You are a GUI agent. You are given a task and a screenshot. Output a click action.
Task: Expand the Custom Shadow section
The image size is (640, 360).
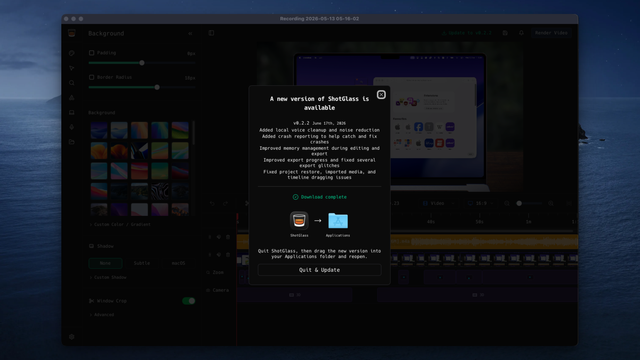(x=108, y=277)
